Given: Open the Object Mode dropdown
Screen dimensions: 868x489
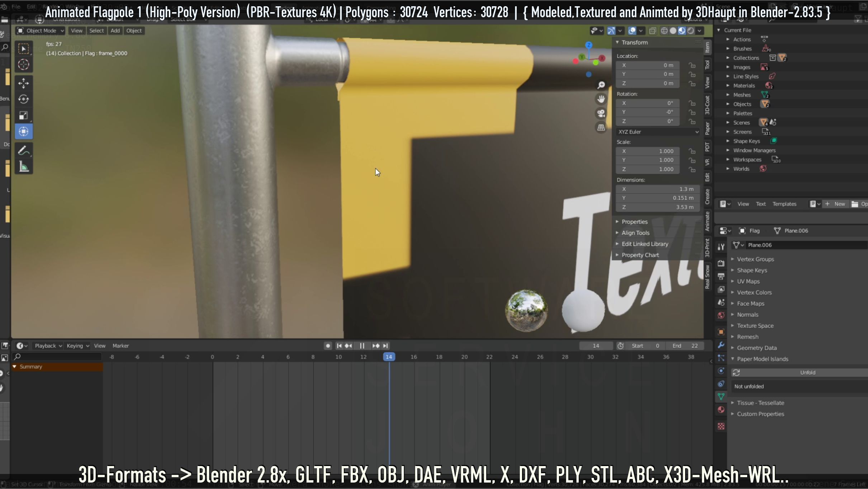Looking at the screenshot, I should (x=41, y=31).
